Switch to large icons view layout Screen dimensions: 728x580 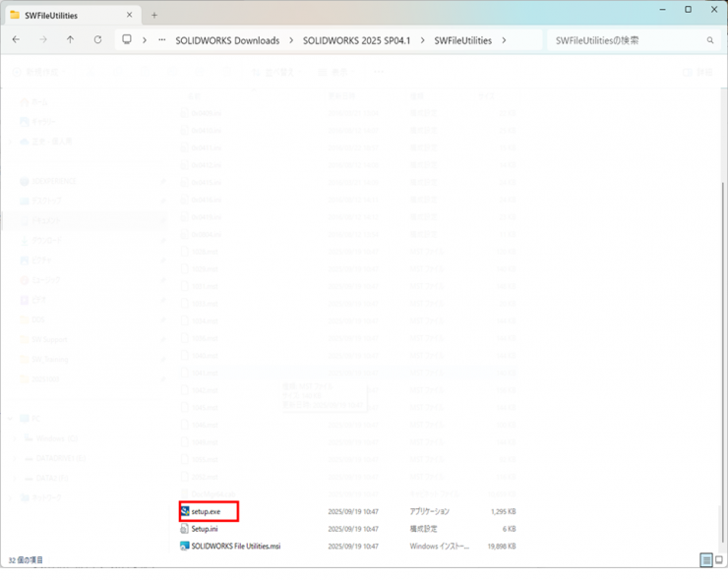719,560
